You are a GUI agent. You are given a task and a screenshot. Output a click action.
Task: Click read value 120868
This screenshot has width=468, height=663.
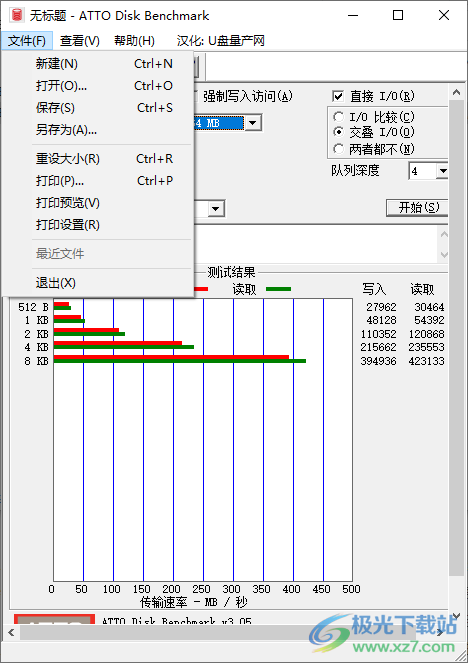pyautogui.click(x=427, y=334)
